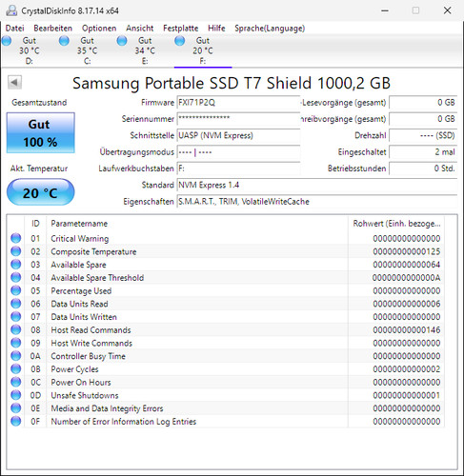Image resolution: width=464 pixels, height=476 pixels.
Task: Select the Percentage Used parameter name
Action: 81,291
